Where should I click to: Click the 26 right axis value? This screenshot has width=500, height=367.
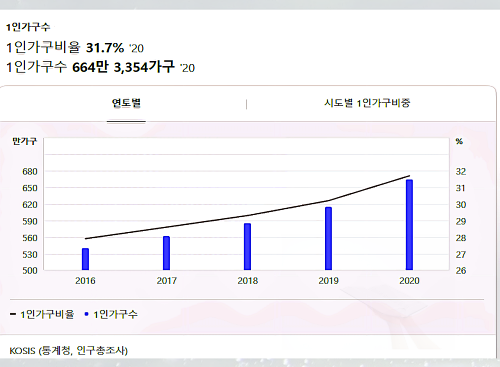pyautogui.click(x=461, y=270)
